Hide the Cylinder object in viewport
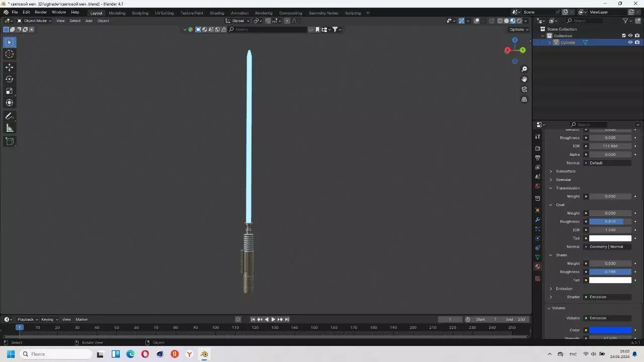 [630, 42]
